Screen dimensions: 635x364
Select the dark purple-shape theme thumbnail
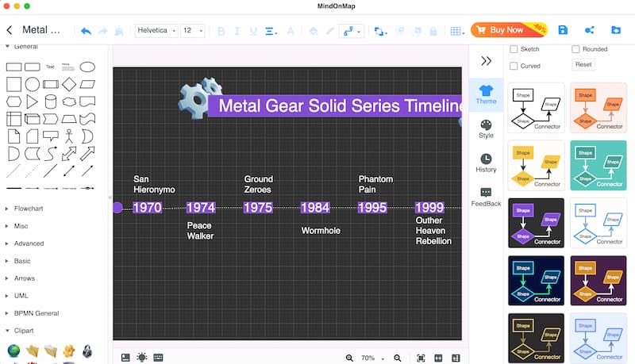(x=537, y=224)
